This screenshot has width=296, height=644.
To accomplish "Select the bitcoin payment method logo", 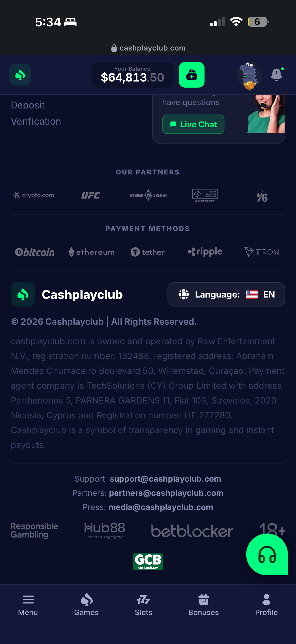I will tap(35, 252).
